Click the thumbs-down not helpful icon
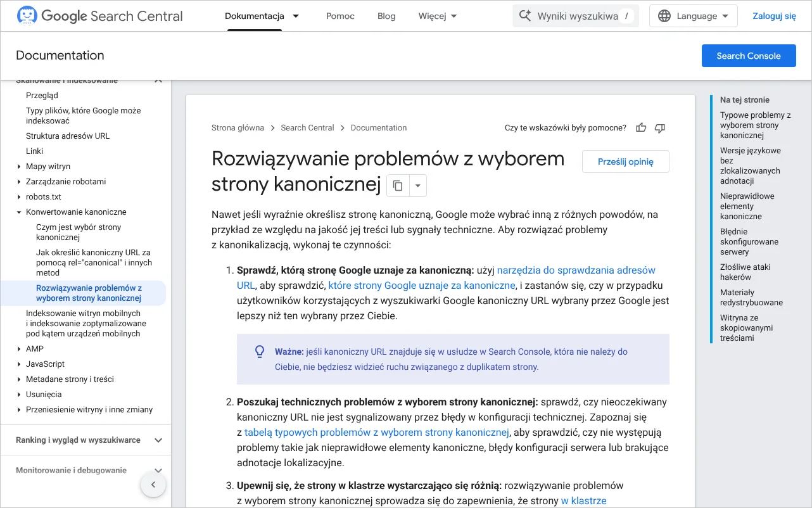This screenshot has width=812, height=508. 660,128
